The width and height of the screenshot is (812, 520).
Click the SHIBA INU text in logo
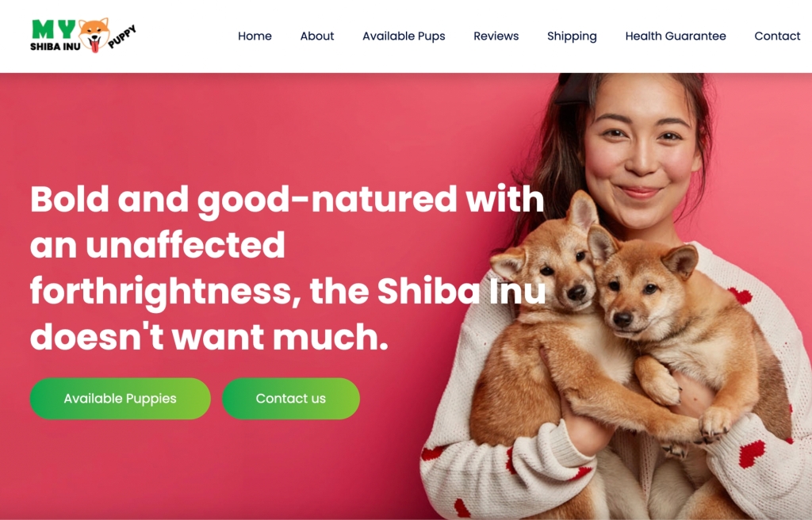coord(55,47)
